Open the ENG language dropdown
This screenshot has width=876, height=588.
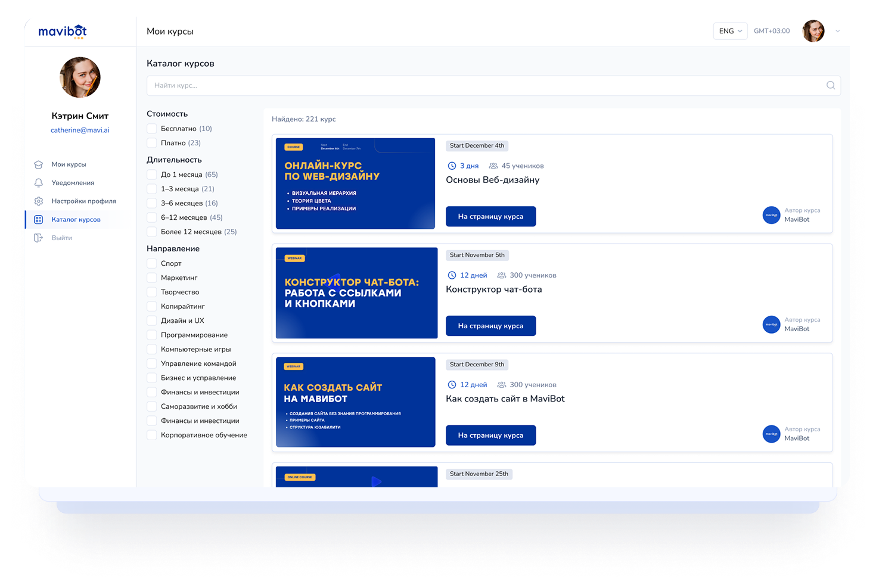(x=730, y=31)
